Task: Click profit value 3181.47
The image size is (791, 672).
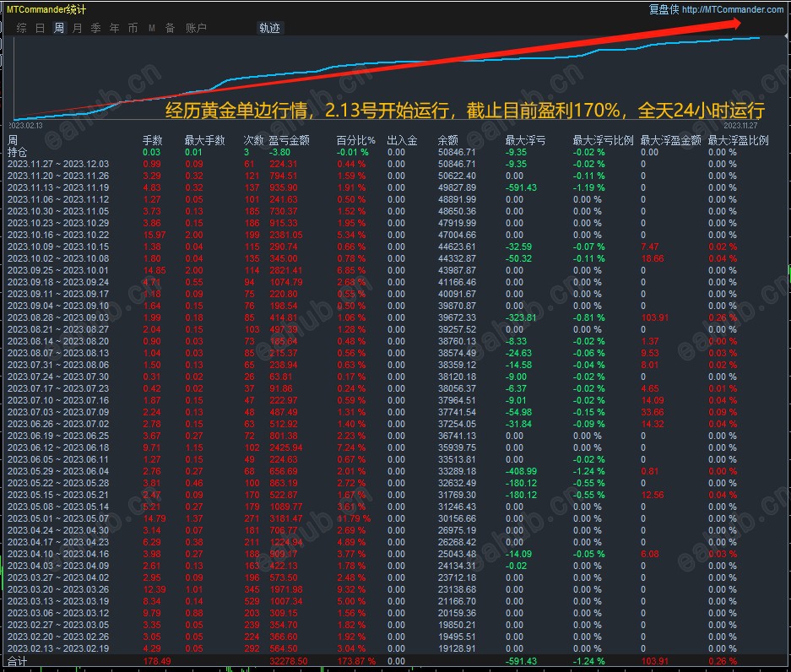Action: [x=286, y=518]
